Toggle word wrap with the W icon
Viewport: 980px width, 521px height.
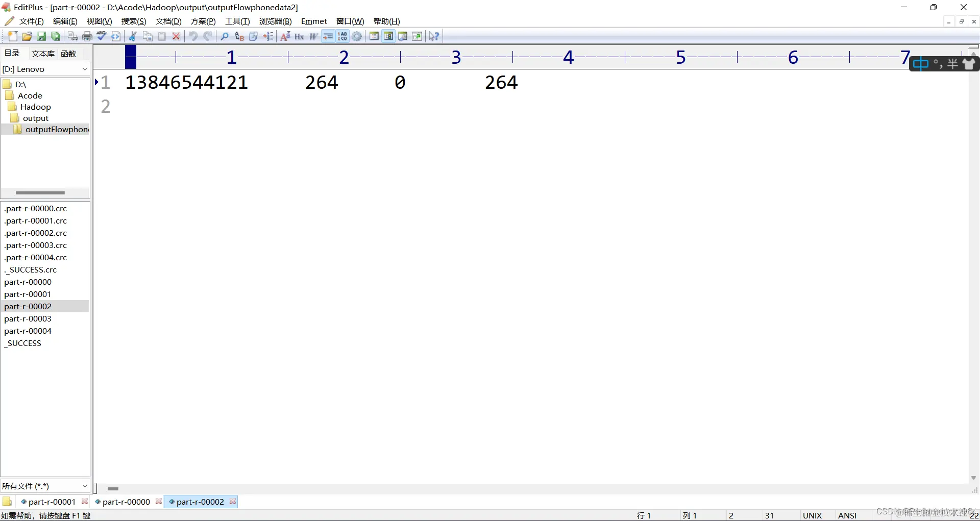click(x=314, y=36)
